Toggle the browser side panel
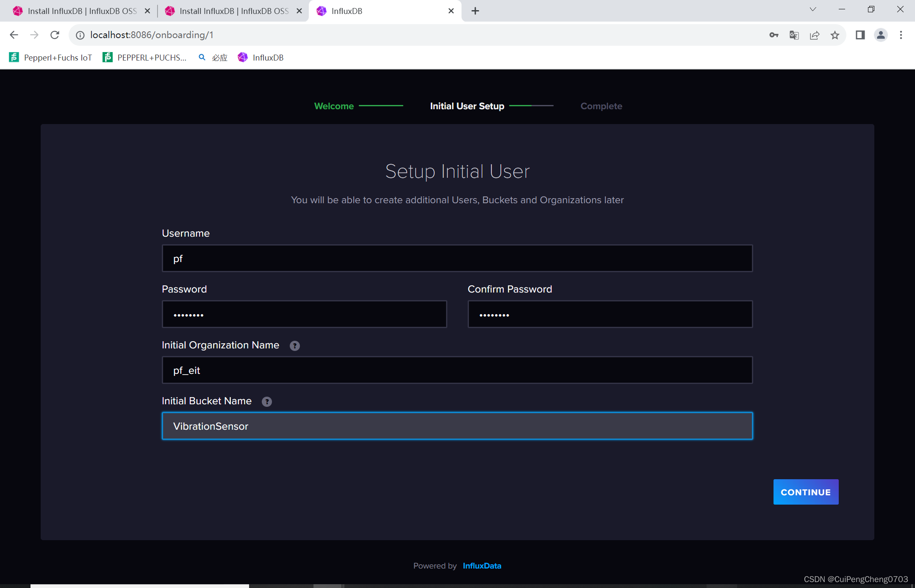 pos(860,35)
